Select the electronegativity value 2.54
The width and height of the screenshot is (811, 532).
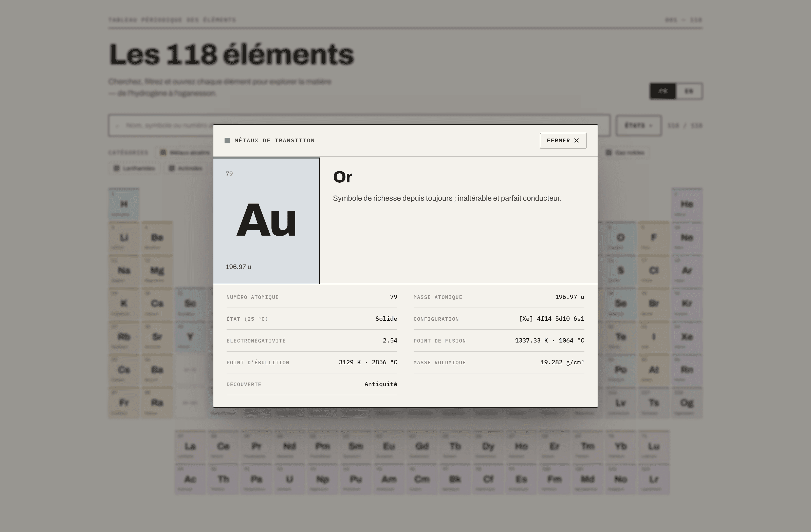click(x=390, y=340)
